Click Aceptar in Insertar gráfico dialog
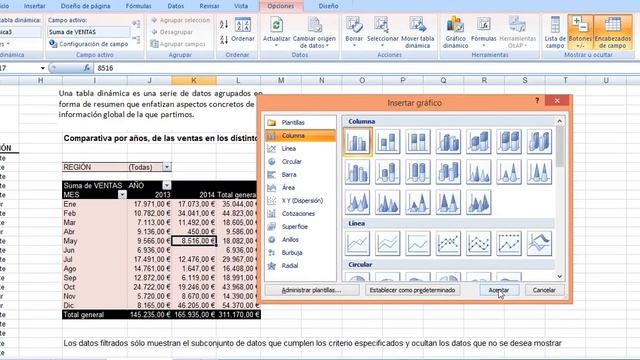 click(x=499, y=290)
